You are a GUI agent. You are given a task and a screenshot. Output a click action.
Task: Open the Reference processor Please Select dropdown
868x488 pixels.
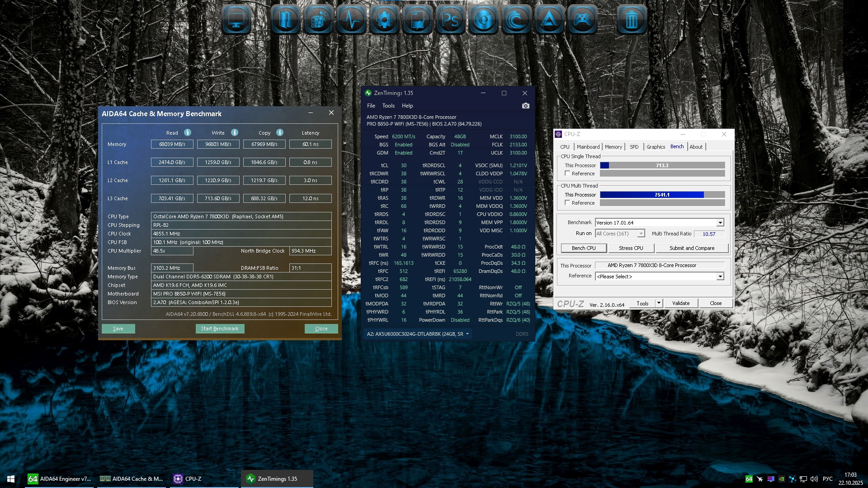click(720, 277)
